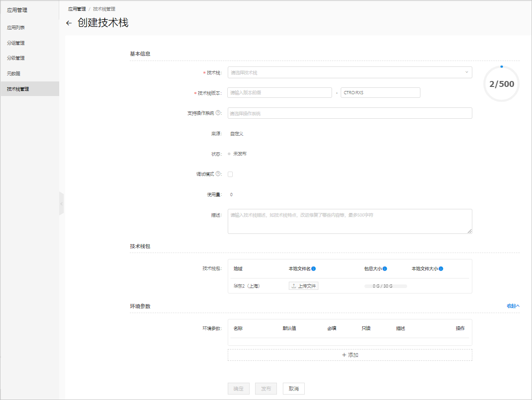Click info icon beside 本地文件大小
The image size is (532, 400).
[441, 269]
